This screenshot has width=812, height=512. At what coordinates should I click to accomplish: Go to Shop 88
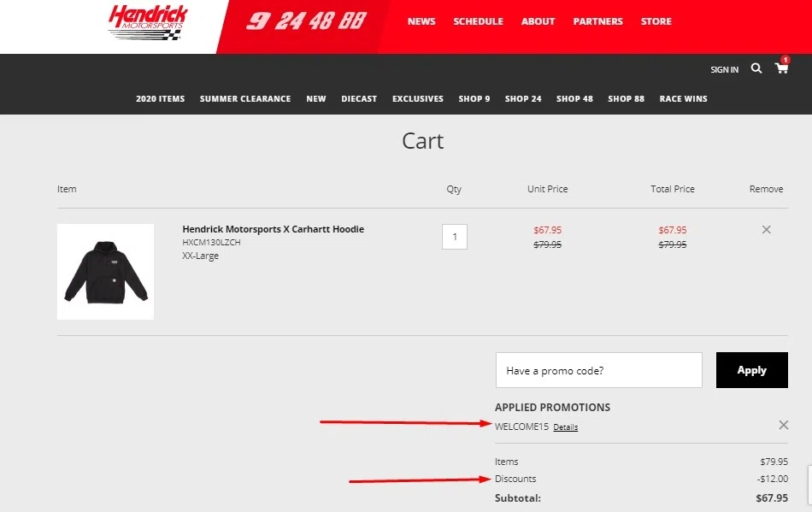coord(626,98)
